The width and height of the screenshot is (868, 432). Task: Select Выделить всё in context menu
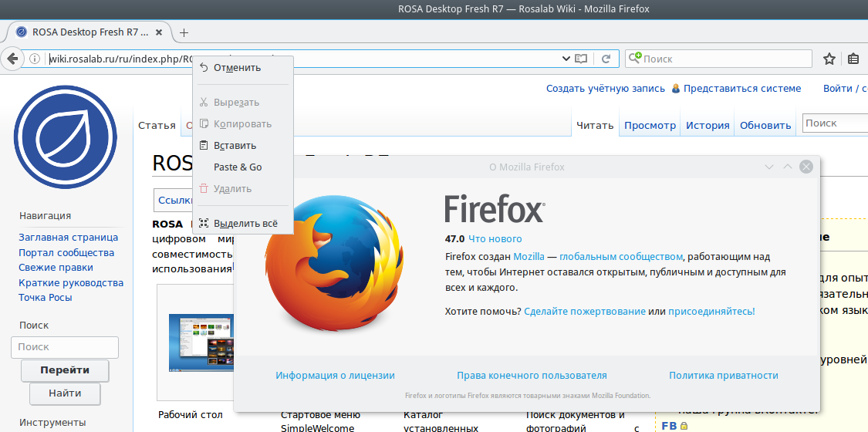[x=243, y=224]
